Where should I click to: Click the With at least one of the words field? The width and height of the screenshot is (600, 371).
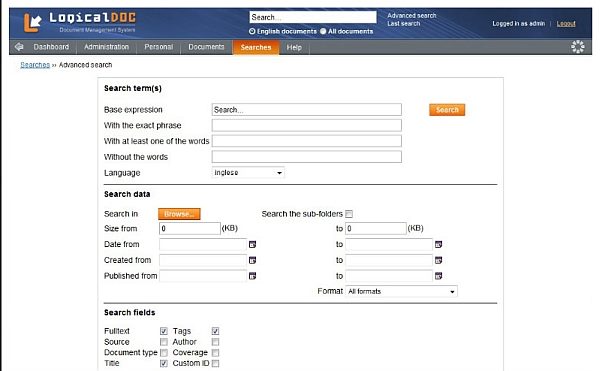click(x=307, y=141)
